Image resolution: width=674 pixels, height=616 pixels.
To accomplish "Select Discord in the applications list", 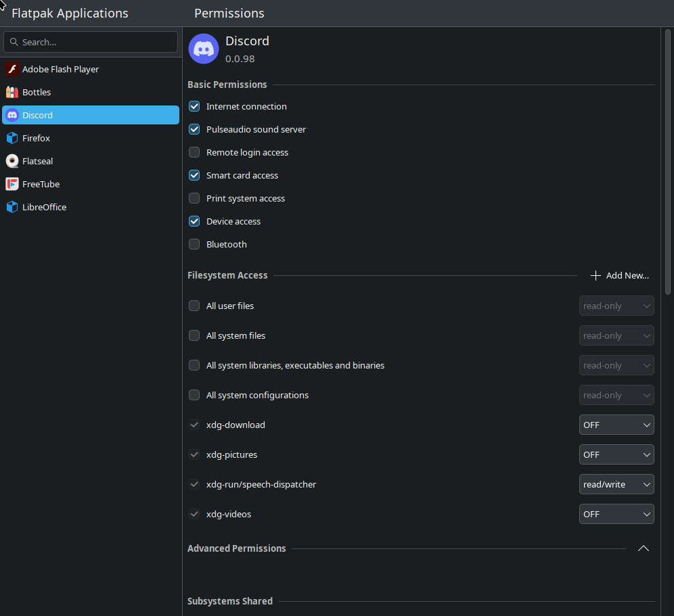I will (x=91, y=115).
